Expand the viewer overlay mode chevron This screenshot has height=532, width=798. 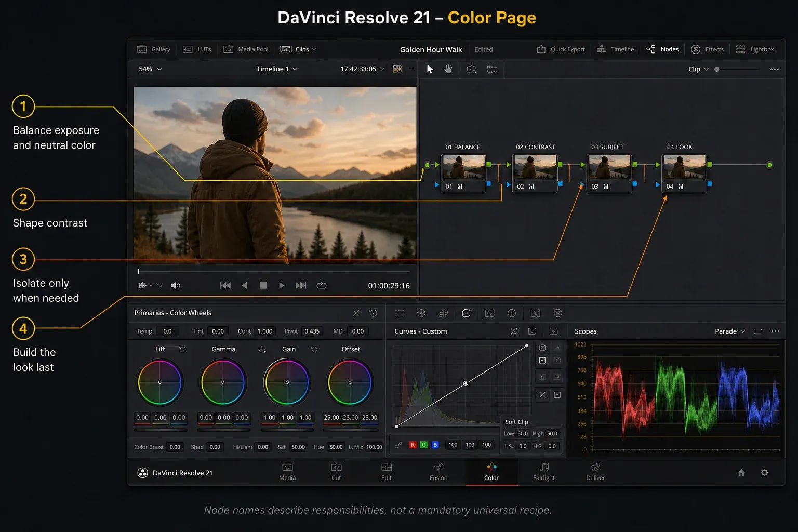point(159,286)
